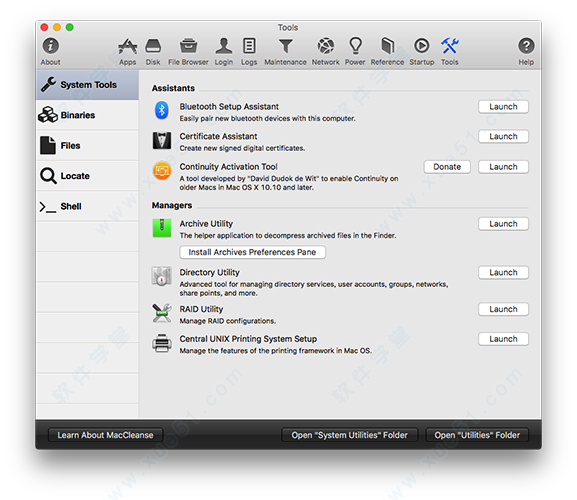The width and height of the screenshot is (577, 500).
Task: Click the Bluetooth Setup Assistant title
Action: point(229,107)
